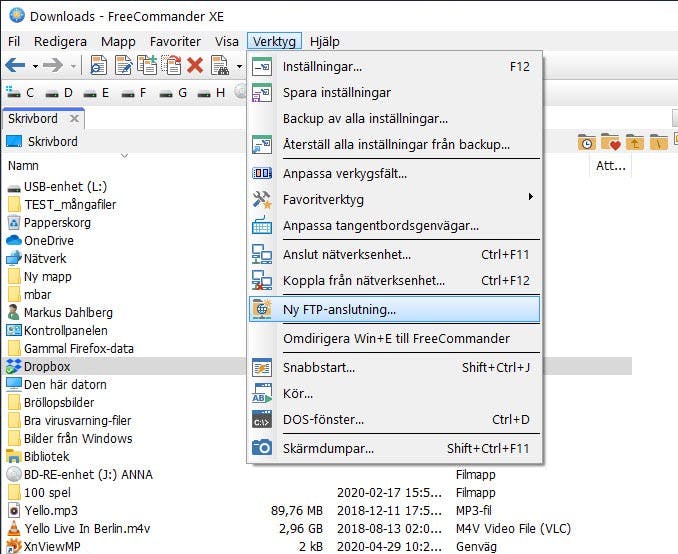Click the history folder icon with clock

click(x=587, y=142)
